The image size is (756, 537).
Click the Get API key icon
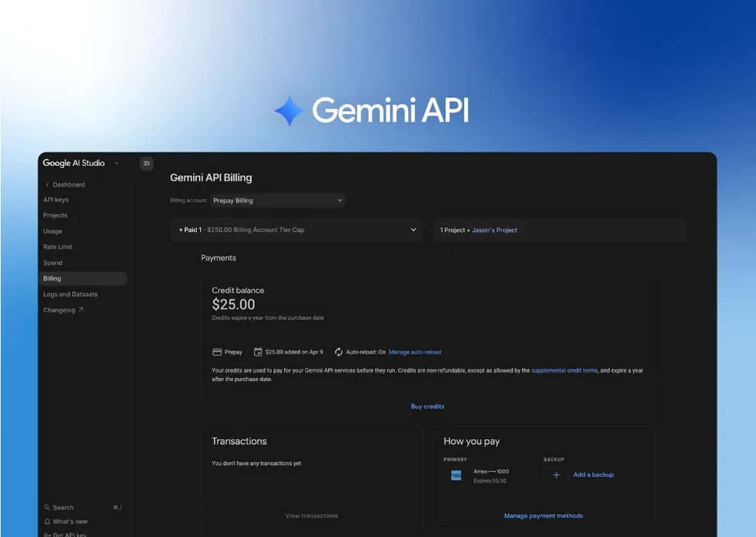47,534
